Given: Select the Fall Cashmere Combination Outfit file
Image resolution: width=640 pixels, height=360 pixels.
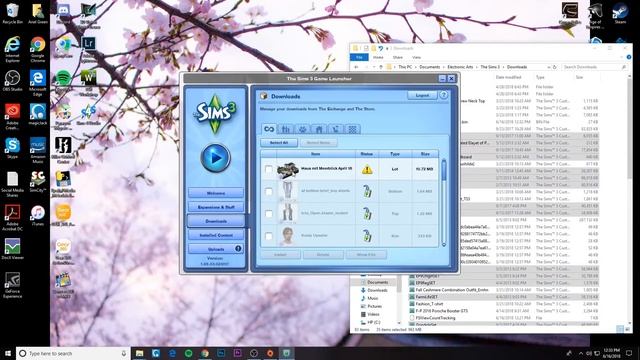Looking at the screenshot, I should pos(452,290).
